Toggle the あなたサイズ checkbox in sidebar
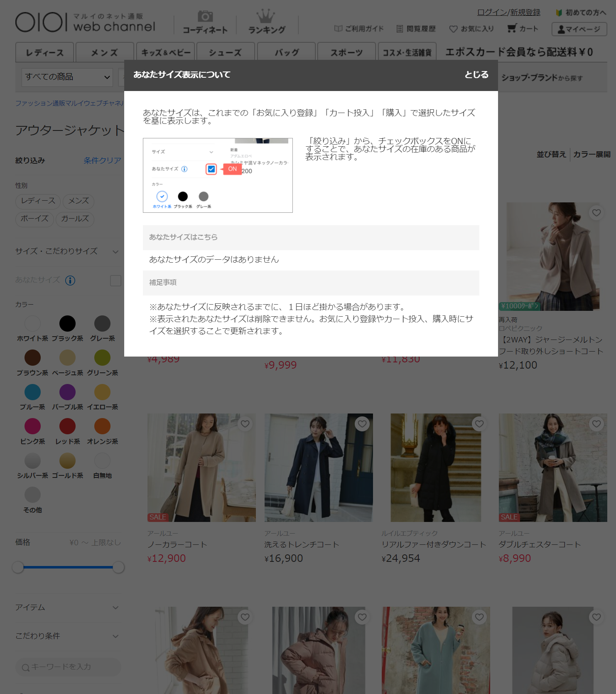 115,281
